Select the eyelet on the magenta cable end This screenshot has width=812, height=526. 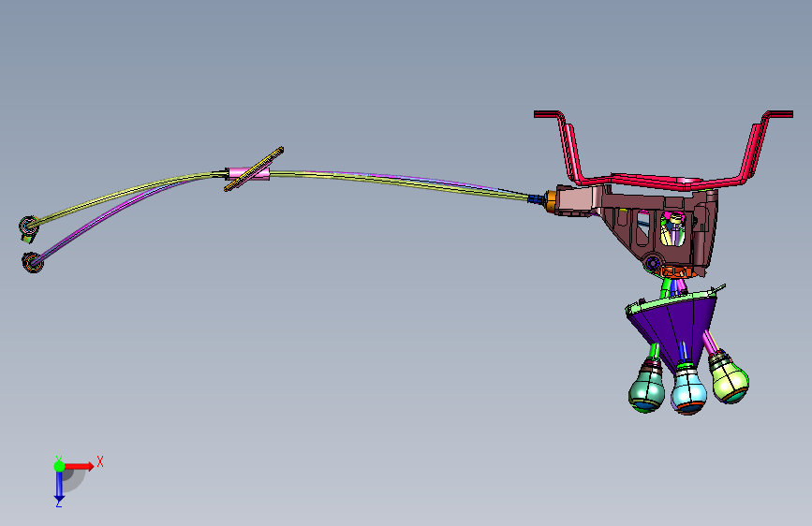coord(33,262)
